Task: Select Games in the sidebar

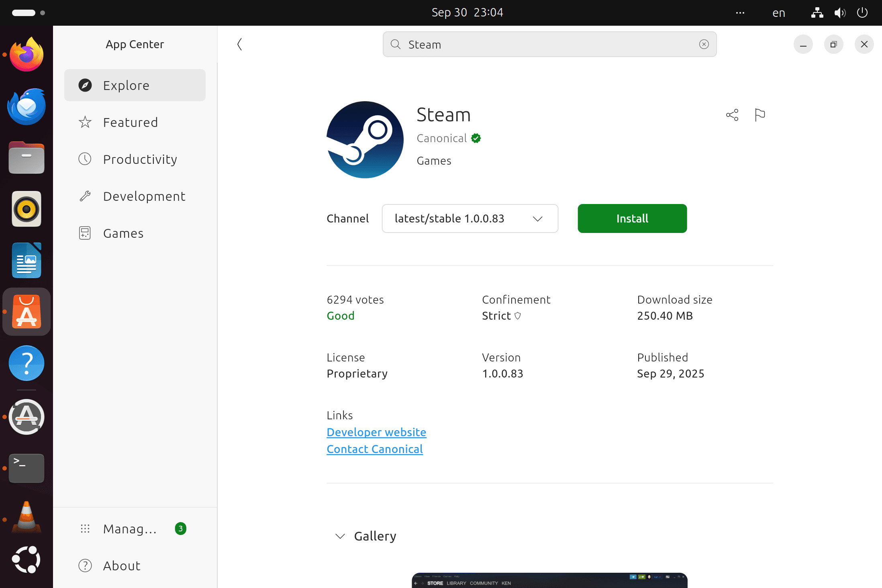Action: coord(123,233)
